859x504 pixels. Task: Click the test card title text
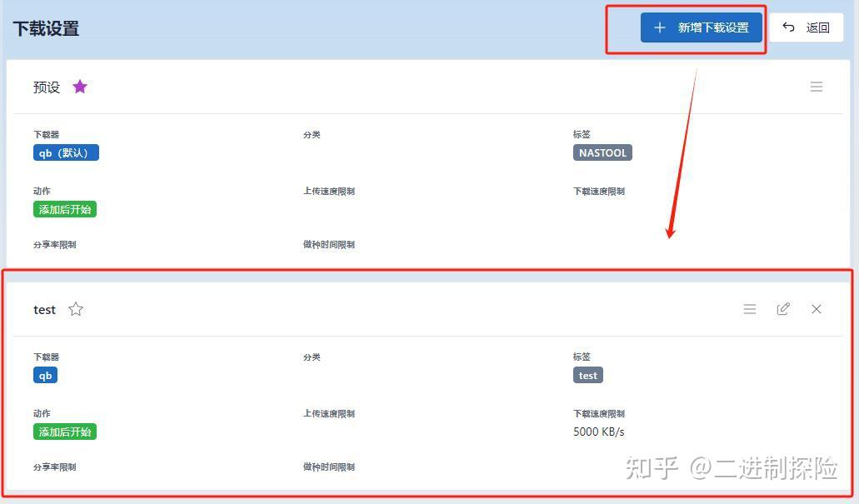point(44,310)
